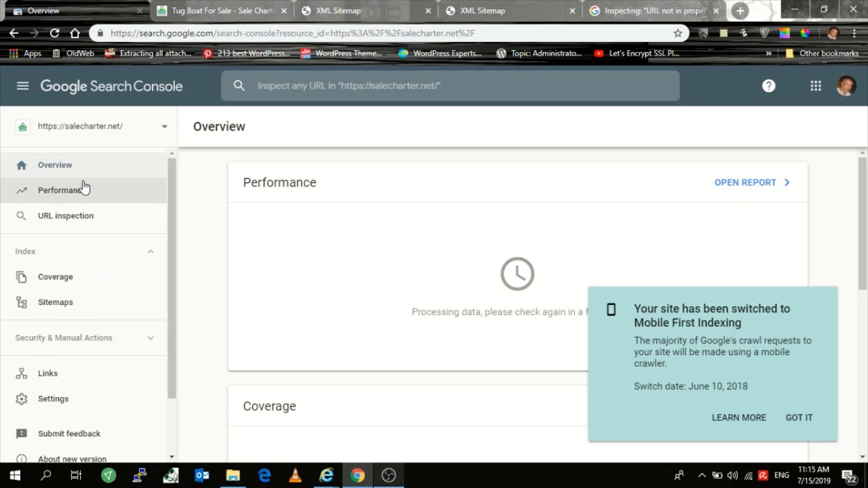Show hidden system tray icons
The width and height of the screenshot is (868, 488).
tap(702, 476)
